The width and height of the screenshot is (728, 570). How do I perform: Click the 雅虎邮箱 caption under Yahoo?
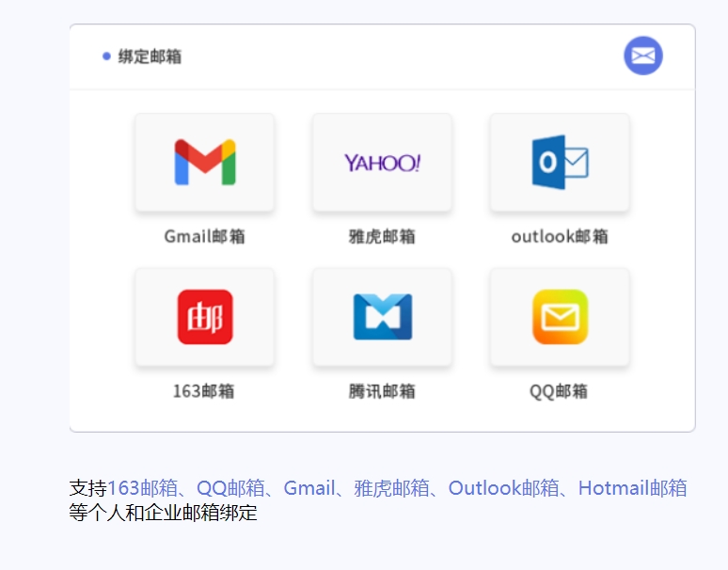tap(382, 236)
